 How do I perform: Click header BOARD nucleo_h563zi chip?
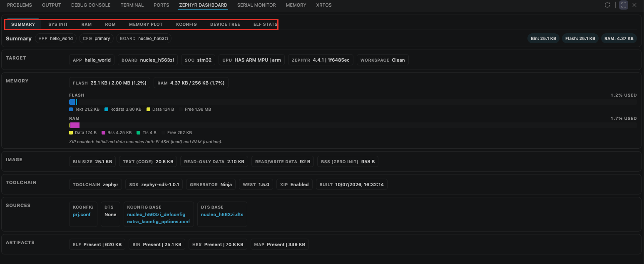pyautogui.click(x=144, y=38)
